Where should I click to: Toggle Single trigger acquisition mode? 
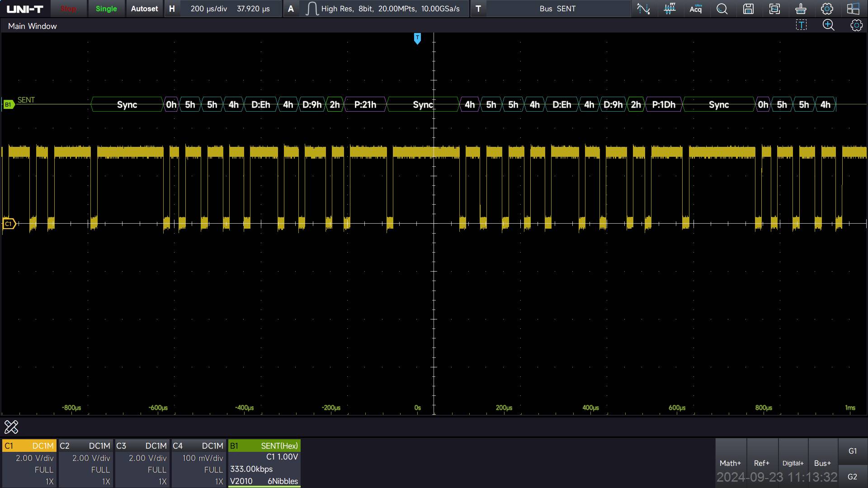(106, 9)
